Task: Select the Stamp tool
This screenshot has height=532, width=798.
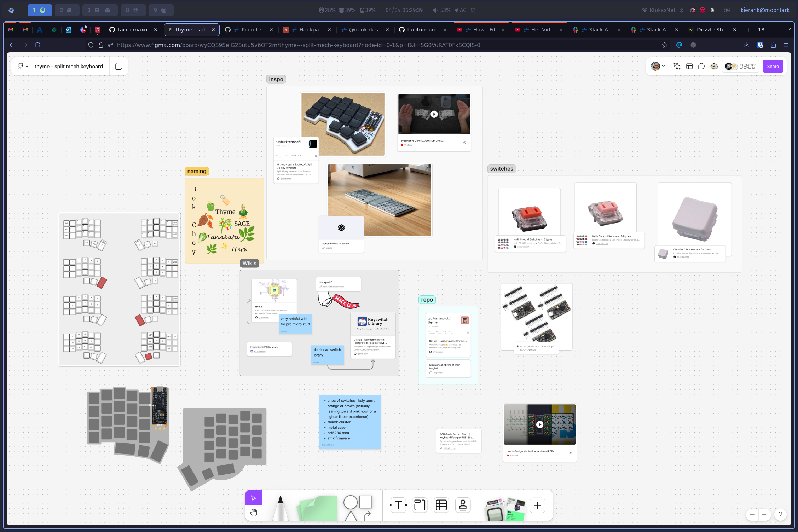Action: [463, 505]
